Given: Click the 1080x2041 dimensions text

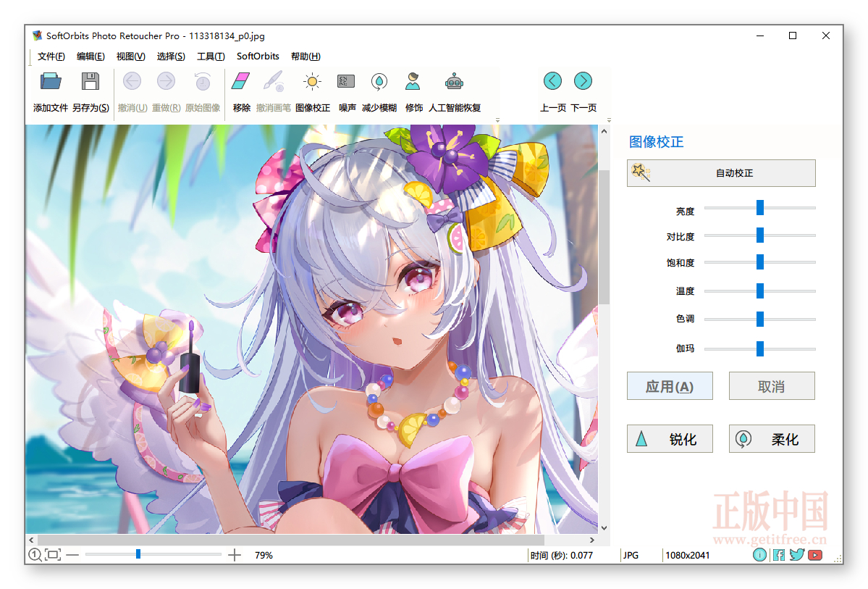Looking at the screenshot, I should 687,555.
